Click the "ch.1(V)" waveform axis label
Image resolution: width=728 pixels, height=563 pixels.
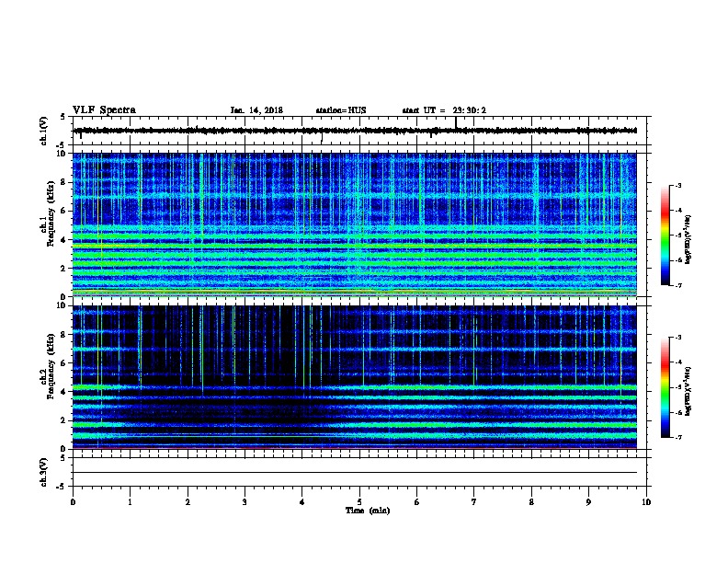pyautogui.click(x=44, y=131)
